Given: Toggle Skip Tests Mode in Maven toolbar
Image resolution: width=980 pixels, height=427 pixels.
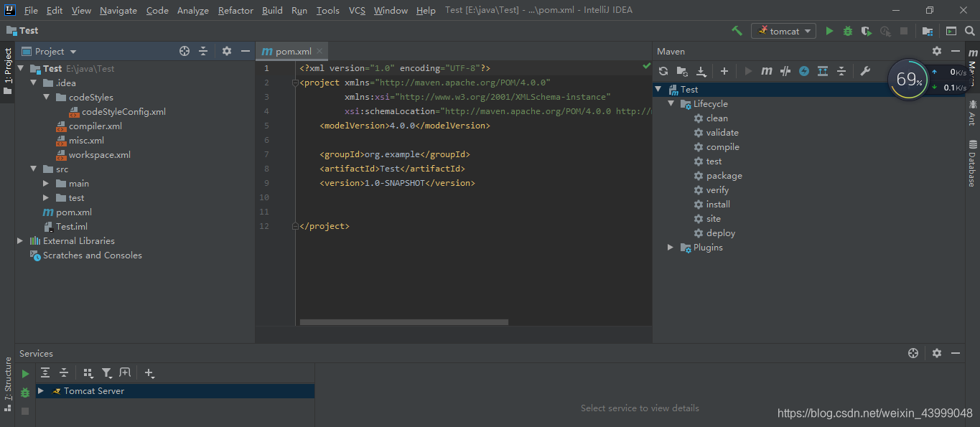Looking at the screenshot, I should (x=804, y=71).
